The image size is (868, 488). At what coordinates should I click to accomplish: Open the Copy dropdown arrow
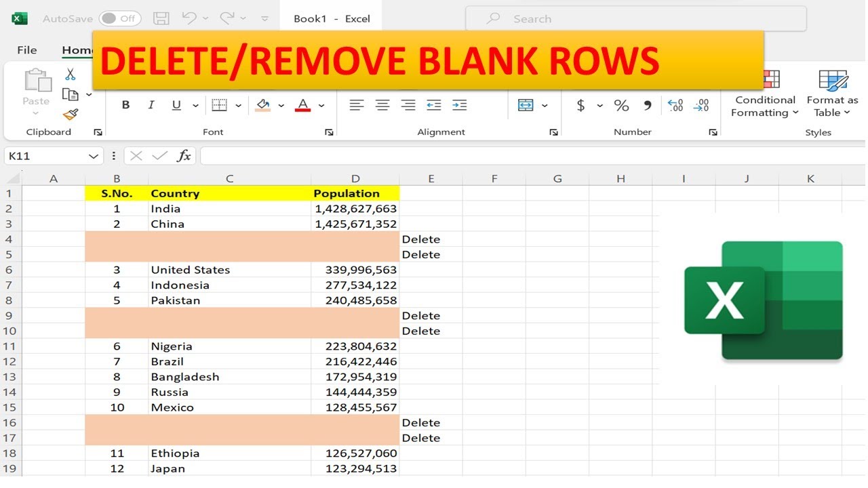pyautogui.click(x=89, y=95)
